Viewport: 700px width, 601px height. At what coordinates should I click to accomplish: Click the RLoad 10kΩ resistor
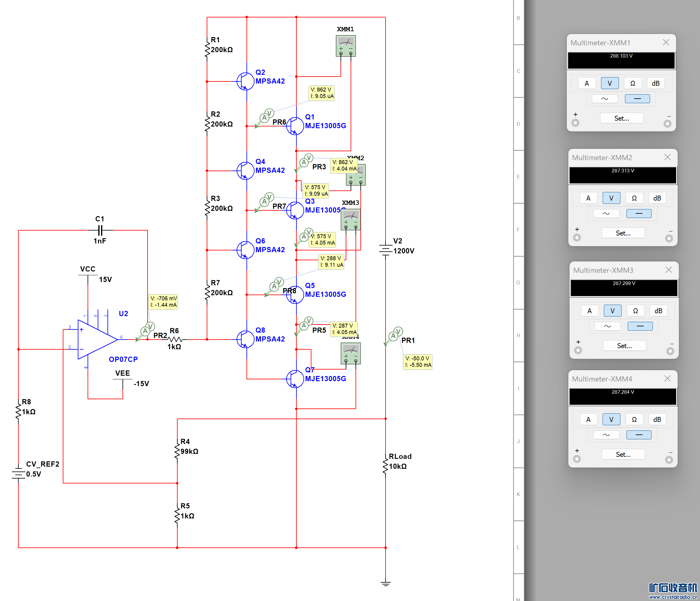tap(385, 466)
